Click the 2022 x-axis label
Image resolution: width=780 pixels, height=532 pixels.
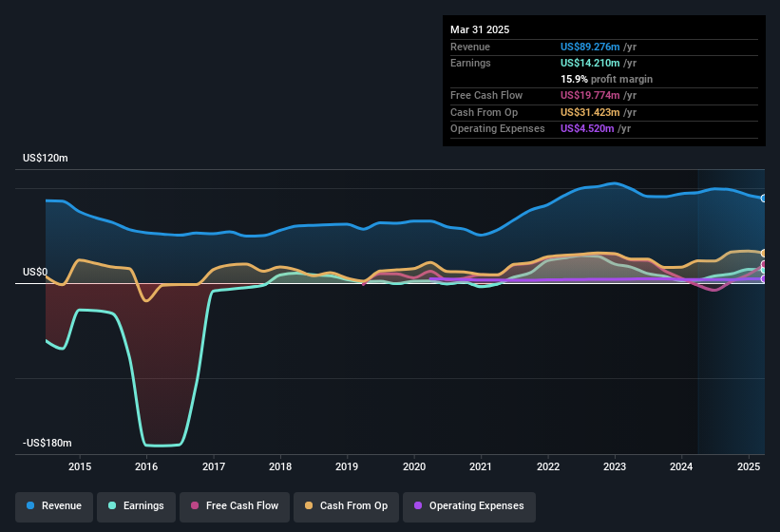tap(547, 466)
